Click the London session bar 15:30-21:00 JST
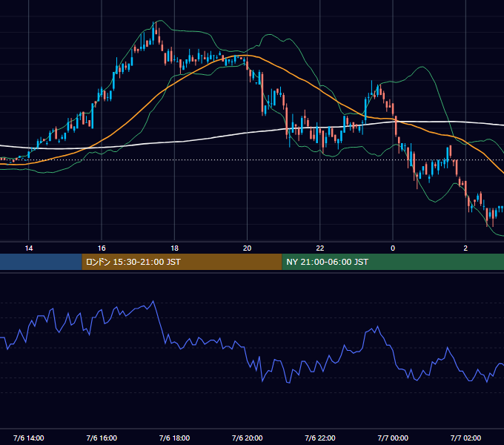504x445 pixels. click(x=182, y=262)
